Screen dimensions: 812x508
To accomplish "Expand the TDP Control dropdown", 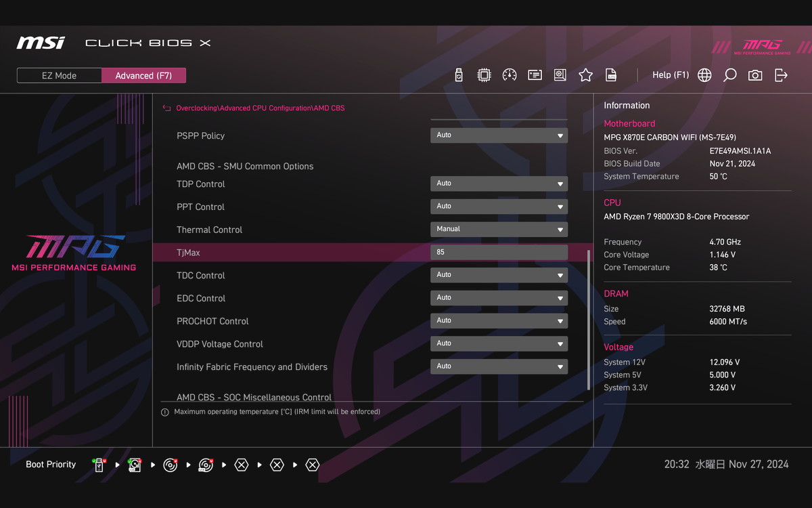I will point(499,184).
